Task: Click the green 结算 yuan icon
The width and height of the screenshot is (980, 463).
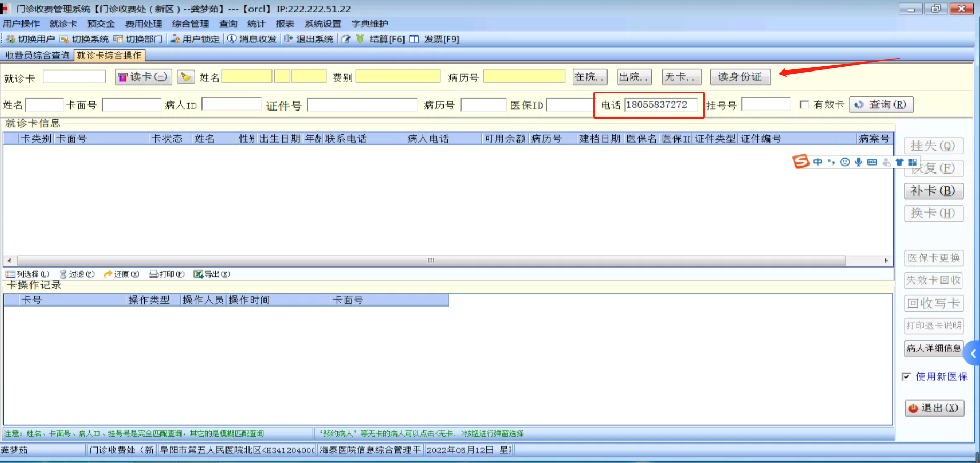Action: 360,39
